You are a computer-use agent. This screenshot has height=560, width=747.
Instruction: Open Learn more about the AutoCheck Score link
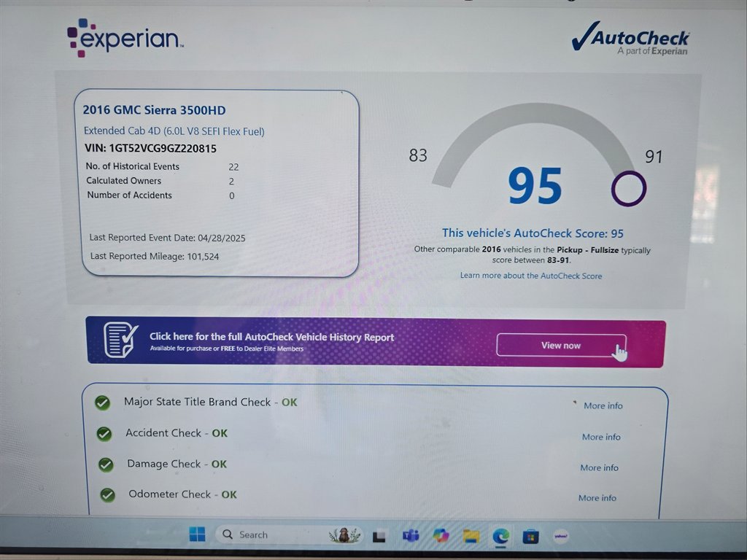pyautogui.click(x=530, y=276)
